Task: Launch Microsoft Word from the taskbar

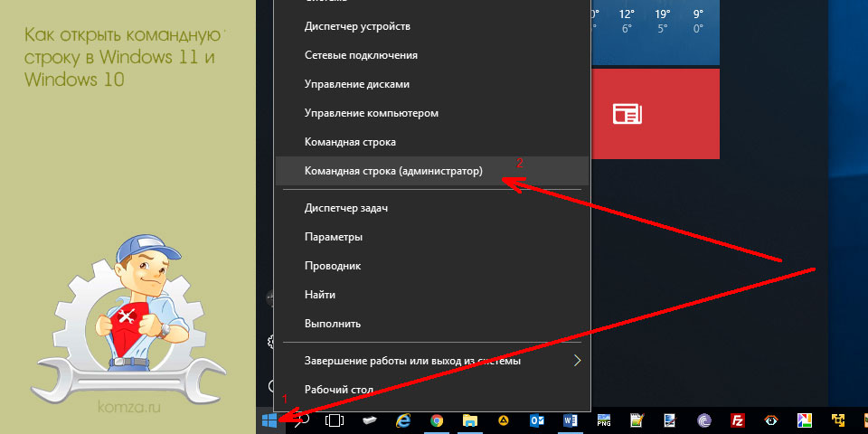Action: tap(571, 420)
